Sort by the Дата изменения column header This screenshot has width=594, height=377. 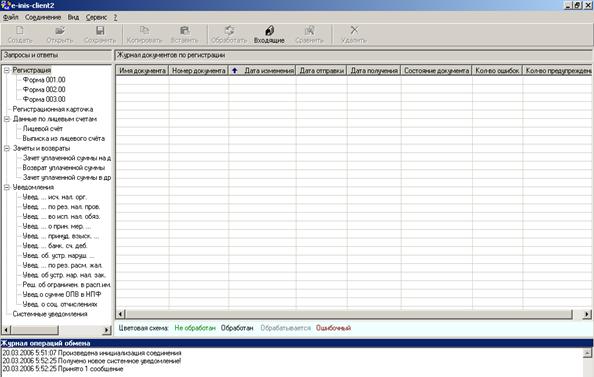(262, 70)
